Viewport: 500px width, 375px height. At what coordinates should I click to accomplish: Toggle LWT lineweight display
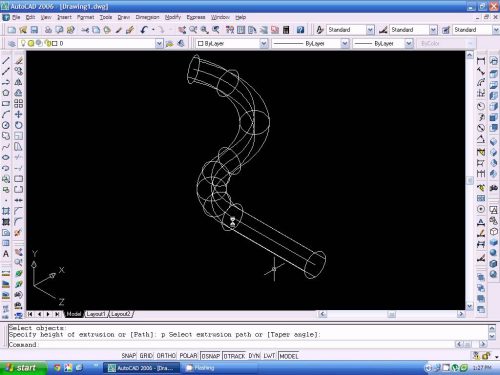point(269,356)
